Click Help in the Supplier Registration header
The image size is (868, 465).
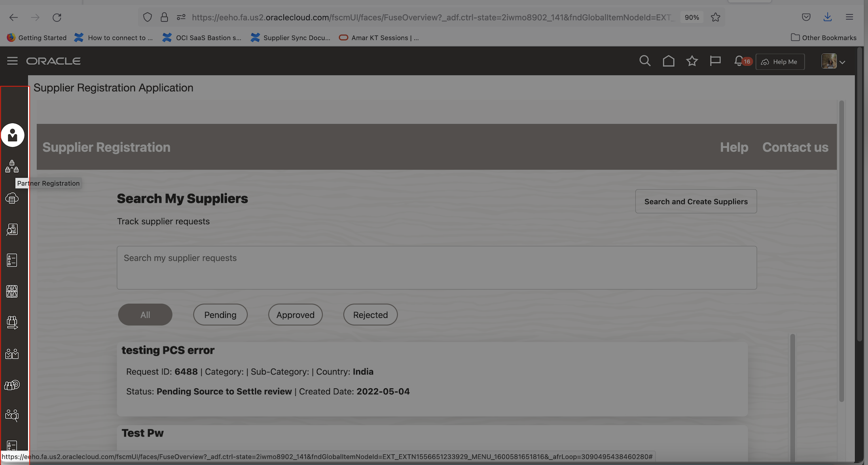click(x=734, y=147)
